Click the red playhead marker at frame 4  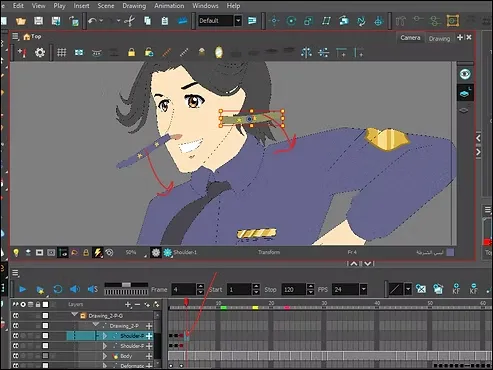pos(186,302)
